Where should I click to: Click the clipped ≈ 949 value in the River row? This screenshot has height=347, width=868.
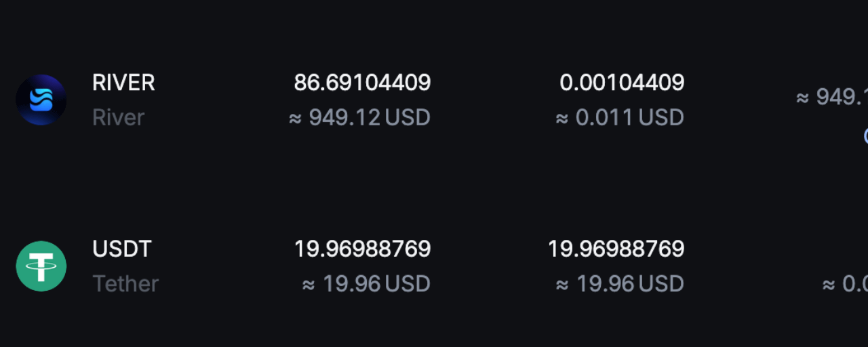click(832, 97)
